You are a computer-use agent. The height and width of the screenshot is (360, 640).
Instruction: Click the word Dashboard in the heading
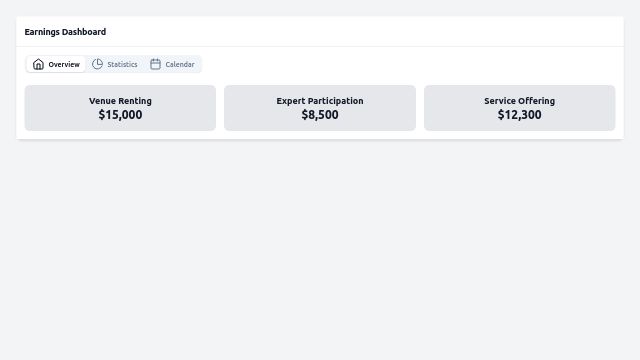(x=84, y=31)
